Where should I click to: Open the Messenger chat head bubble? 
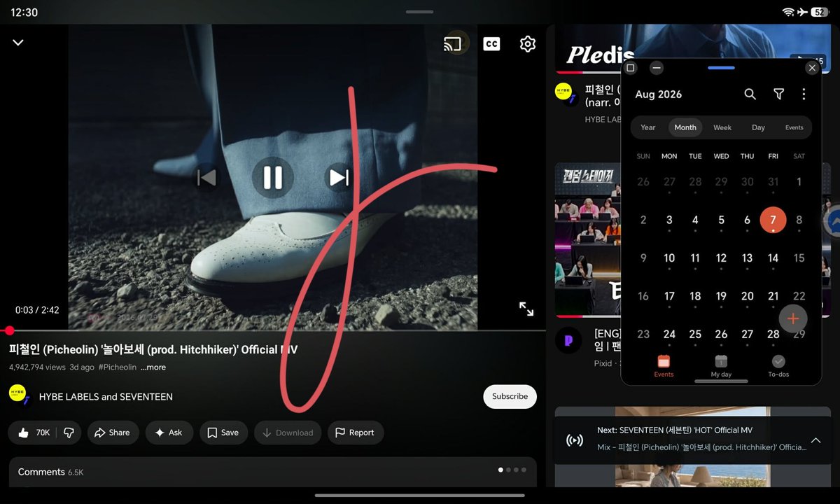(x=832, y=222)
